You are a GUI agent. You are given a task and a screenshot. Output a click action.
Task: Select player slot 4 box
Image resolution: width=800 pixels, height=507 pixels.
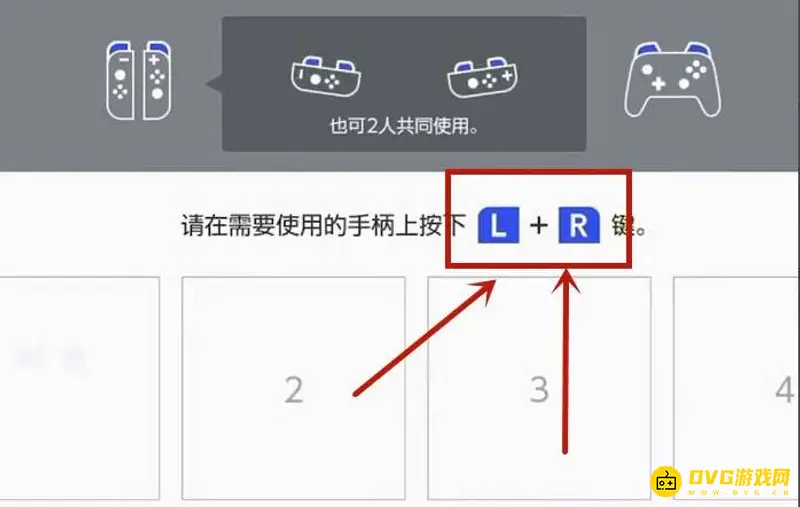click(736, 388)
